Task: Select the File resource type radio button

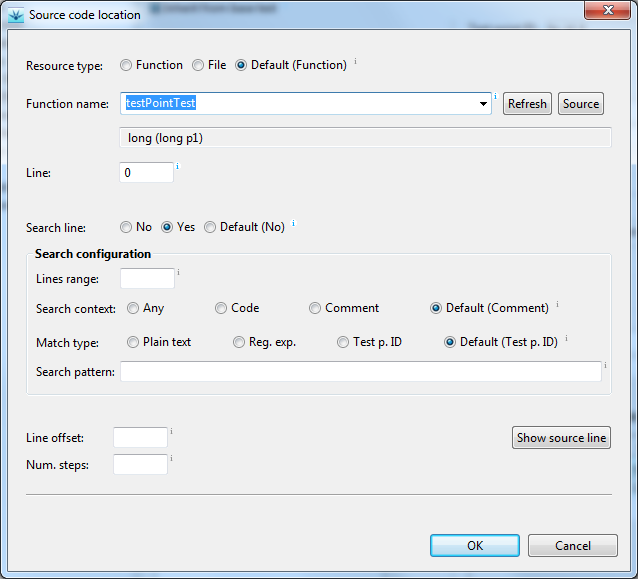Action: [198, 65]
